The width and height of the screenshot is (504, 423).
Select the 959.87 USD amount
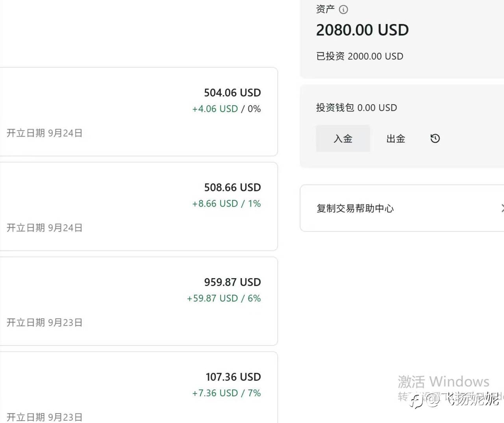pos(232,283)
